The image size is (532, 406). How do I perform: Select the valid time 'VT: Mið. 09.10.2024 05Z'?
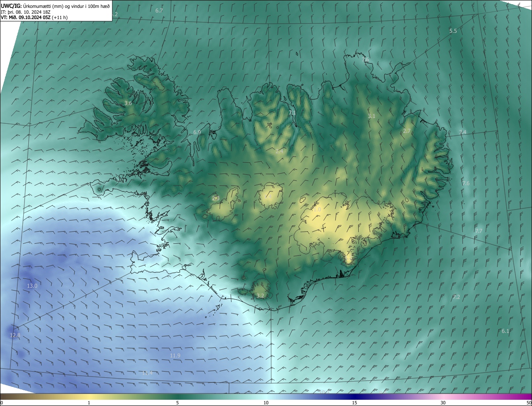tap(26, 17)
